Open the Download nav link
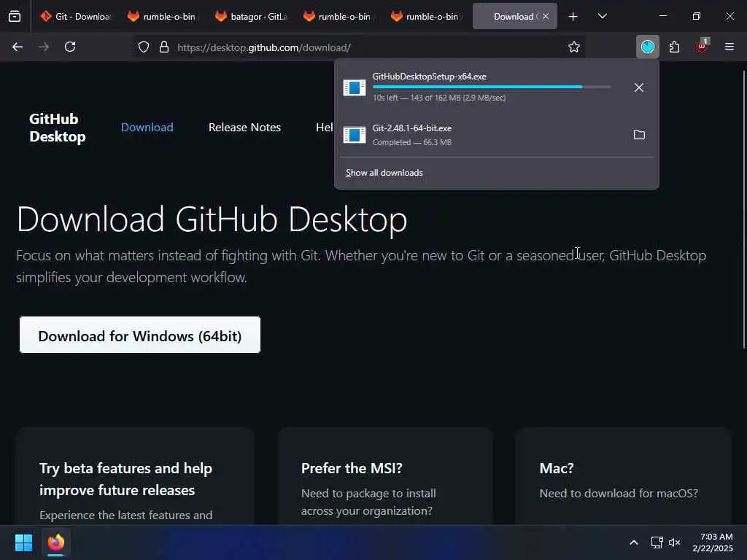747x560 pixels. (x=147, y=128)
